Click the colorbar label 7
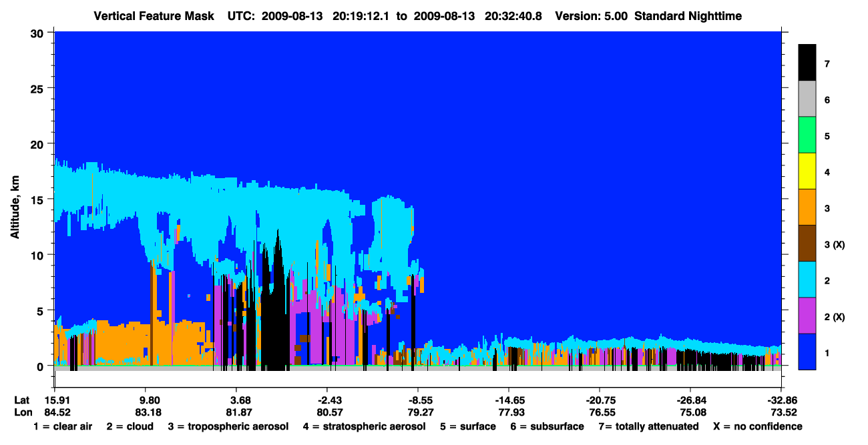 (x=827, y=65)
